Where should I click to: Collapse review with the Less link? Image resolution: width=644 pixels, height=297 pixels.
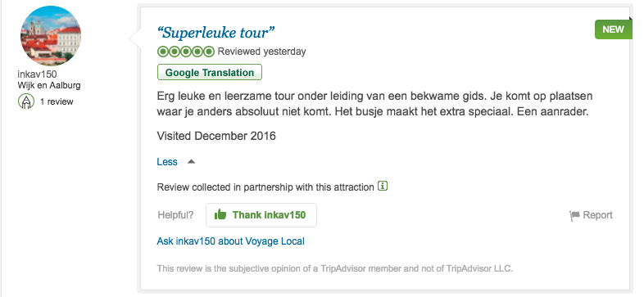tap(167, 162)
